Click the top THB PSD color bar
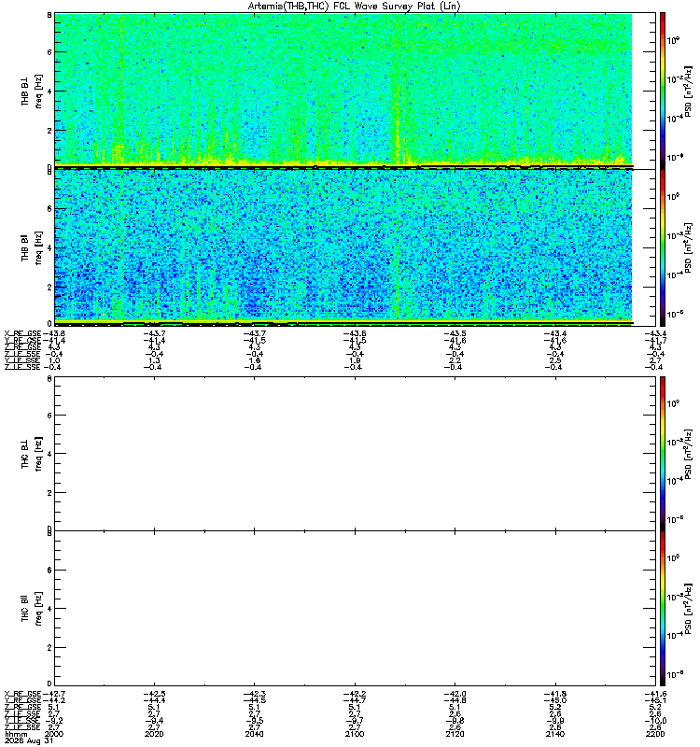The width and height of the screenshot is (700, 747). click(663, 91)
